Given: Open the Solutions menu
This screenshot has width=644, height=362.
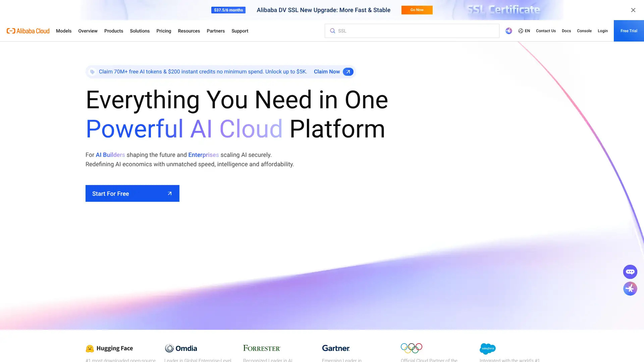Looking at the screenshot, I should coord(140,31).
